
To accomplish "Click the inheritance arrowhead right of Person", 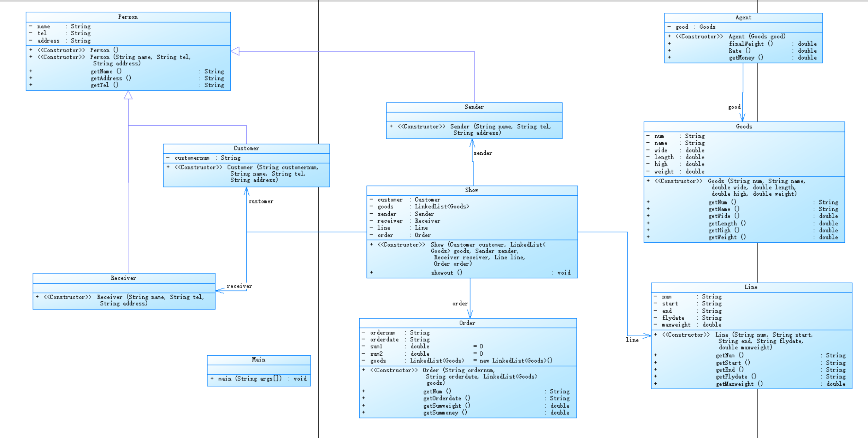I will click(x=235, y=51).
